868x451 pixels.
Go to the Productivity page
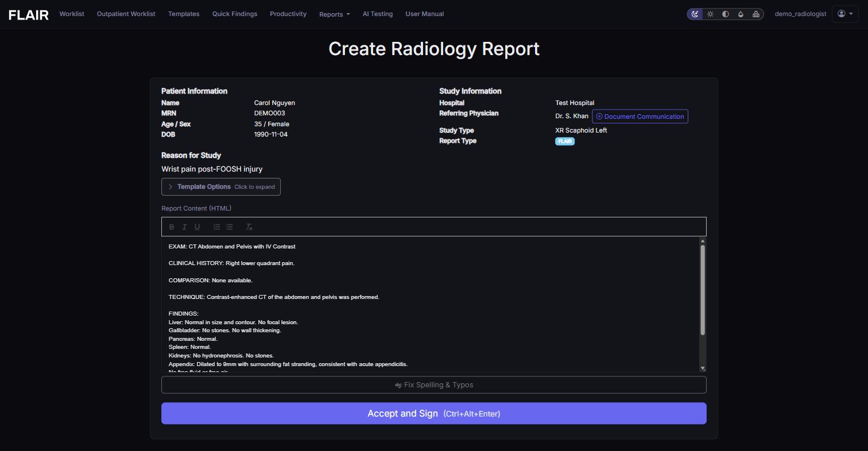(x=288, y=14)
